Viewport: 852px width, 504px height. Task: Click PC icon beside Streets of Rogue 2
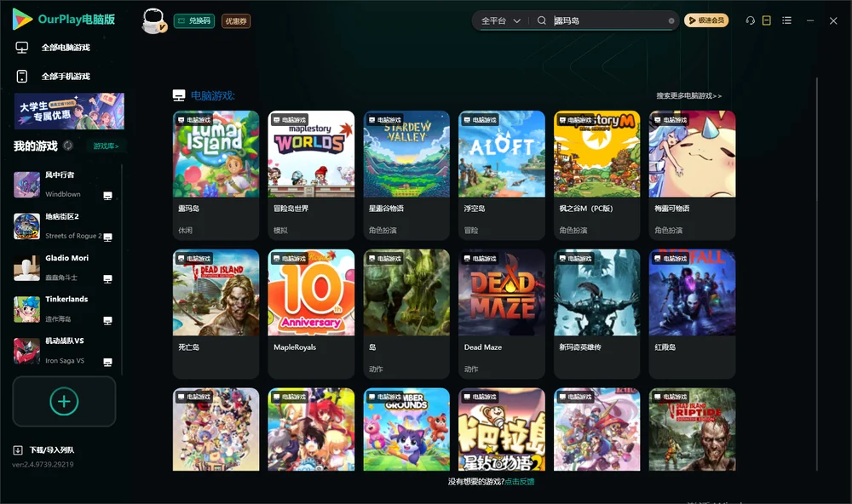coord(107,237)
